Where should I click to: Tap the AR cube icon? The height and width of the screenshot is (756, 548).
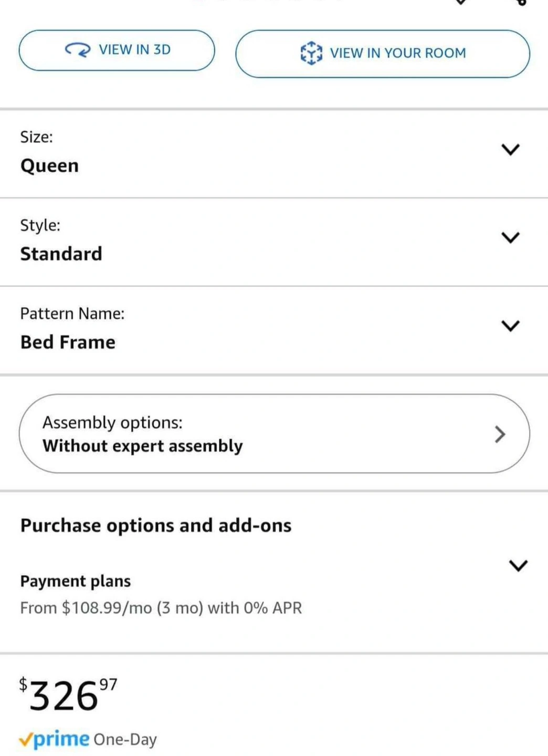coord(311,53)
